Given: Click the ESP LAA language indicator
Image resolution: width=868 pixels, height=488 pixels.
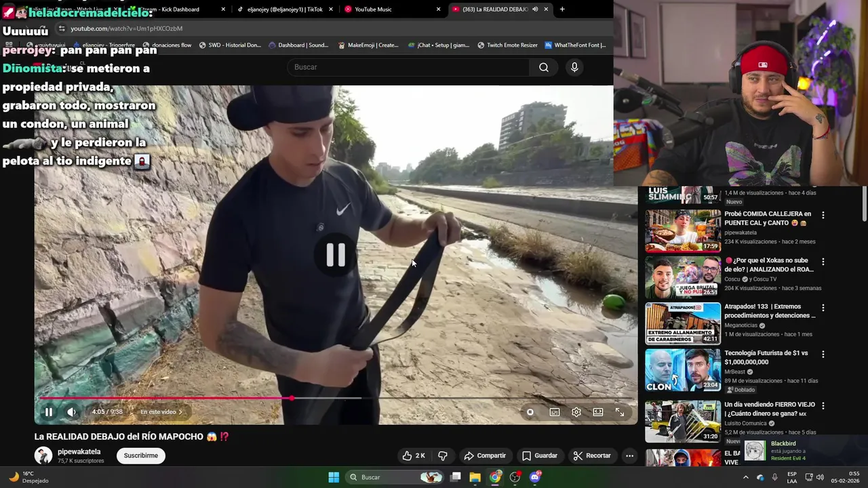Looking at the screenshot, I should click(x=792, y=477).
